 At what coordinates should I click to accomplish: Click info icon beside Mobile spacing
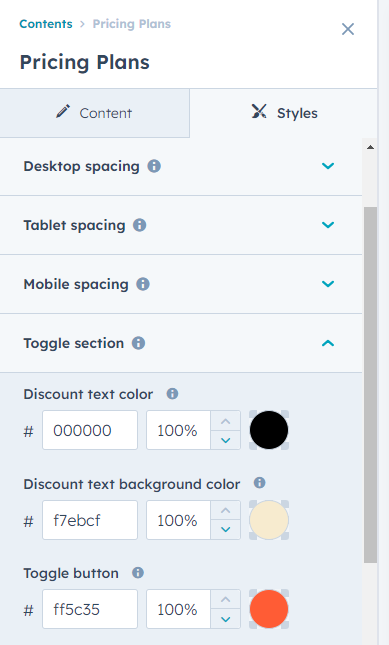pyautogui.click(x=143, y=284)
